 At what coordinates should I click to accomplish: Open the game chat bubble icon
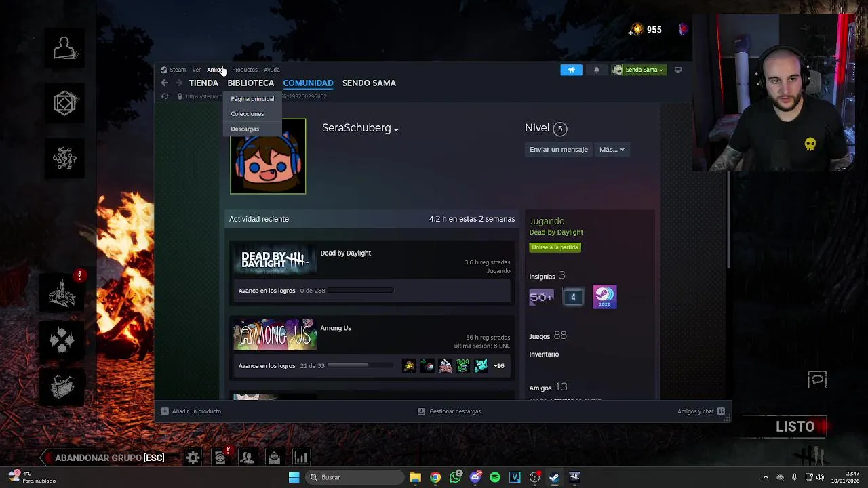[x=817, y=380]
